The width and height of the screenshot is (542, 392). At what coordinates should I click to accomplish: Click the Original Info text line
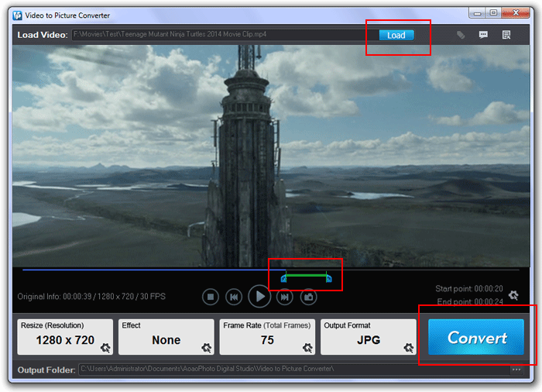(x=91, y=297)
